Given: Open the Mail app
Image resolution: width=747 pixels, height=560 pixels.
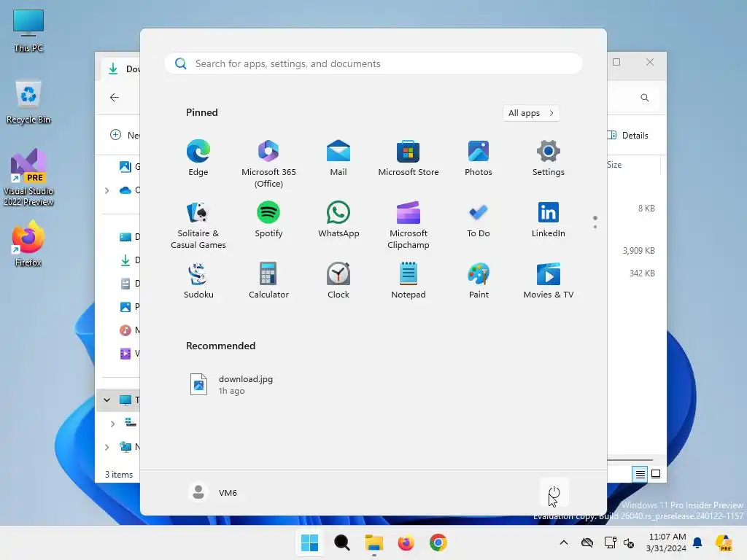Looking at the screenshot, I should pyautogui.click(x=338, y=158).
